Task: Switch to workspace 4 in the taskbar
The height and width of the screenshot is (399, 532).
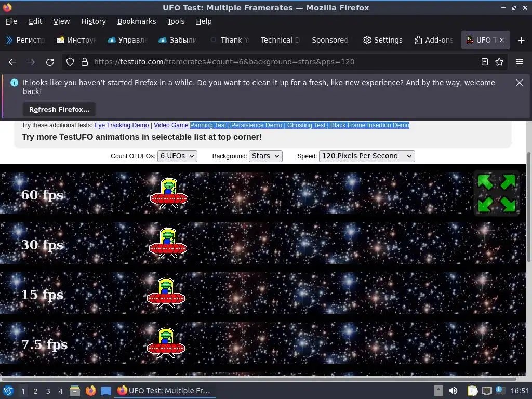Action: tap(61, 391)
